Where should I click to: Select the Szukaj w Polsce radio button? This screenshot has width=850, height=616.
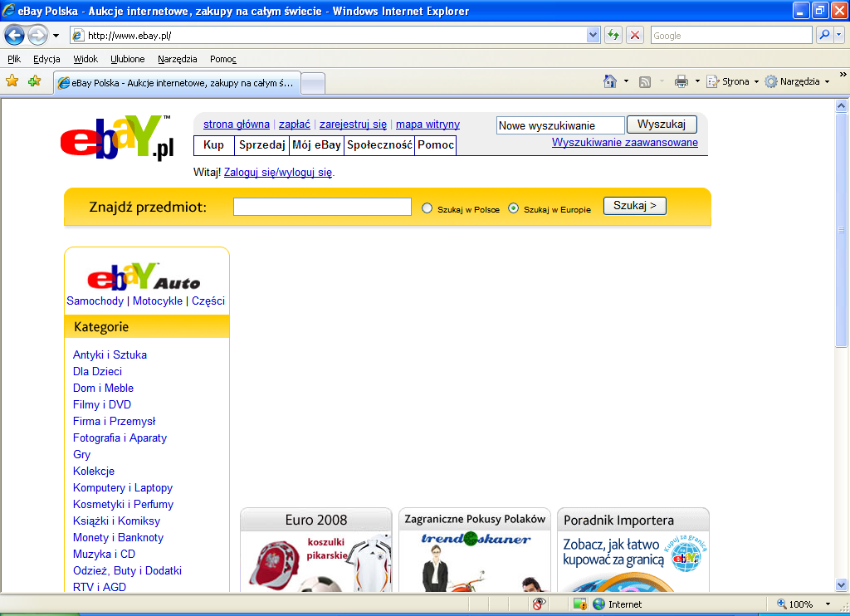427,208
